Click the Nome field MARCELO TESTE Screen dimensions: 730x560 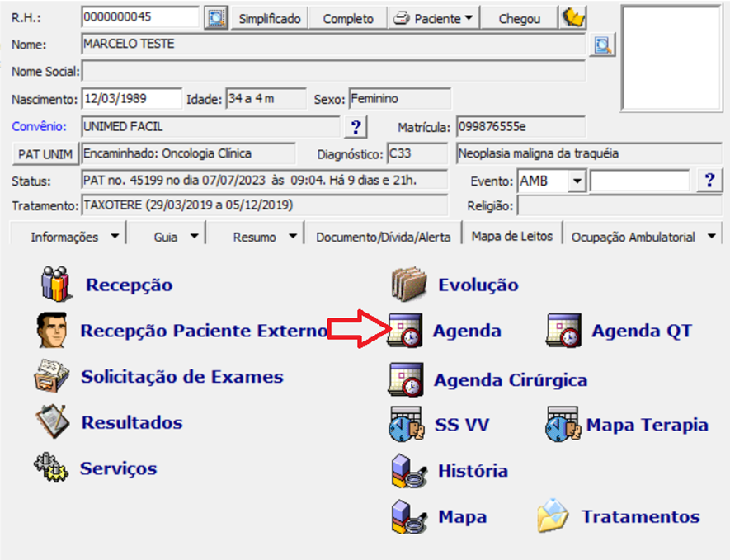point(333,45)
